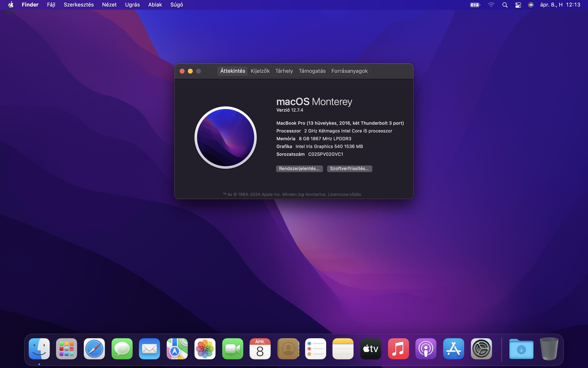This screenshot has height=368, width=588.
Task: Click the date and time display
Action: coord(560,5)
